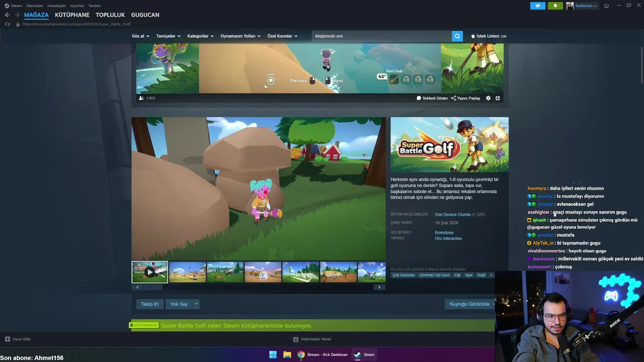Screen dimensions: 644x362
Task: Click Sohbeti Göster on the broadcast
Action: coord(432,98)
